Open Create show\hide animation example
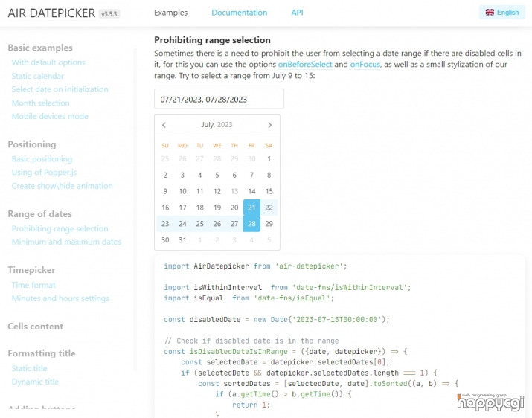This screenshot has height=418, width=532. tap(62, 186)
